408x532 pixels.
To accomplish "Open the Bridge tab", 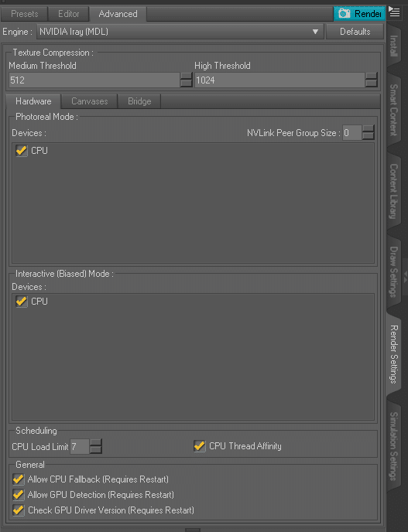I will point(139,101).
